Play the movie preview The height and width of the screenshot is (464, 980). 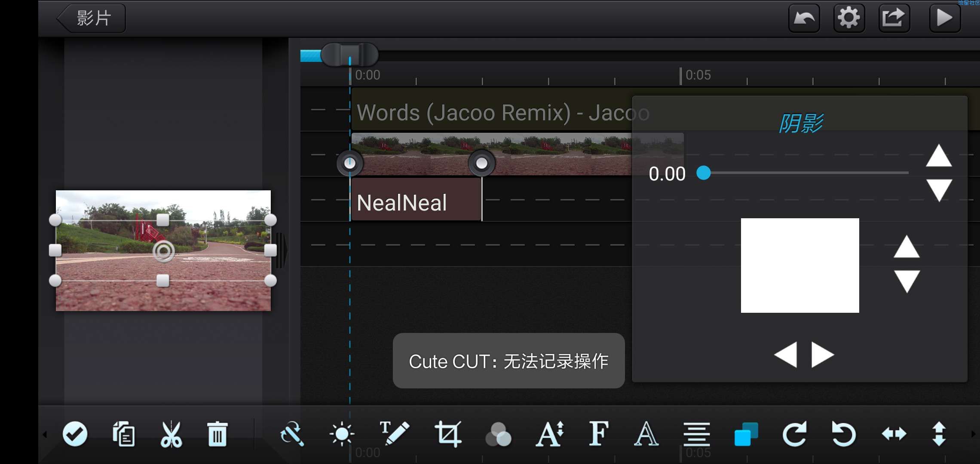click(945, 18)
